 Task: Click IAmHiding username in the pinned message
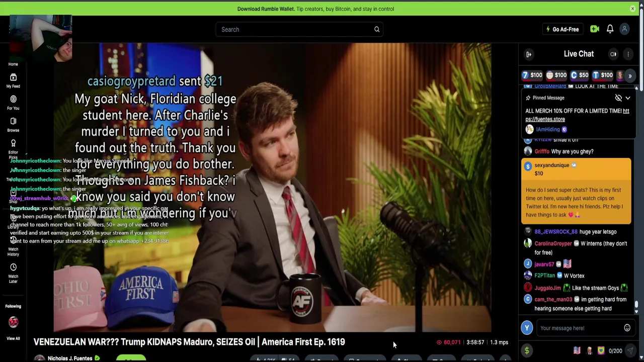click(548, 129)
